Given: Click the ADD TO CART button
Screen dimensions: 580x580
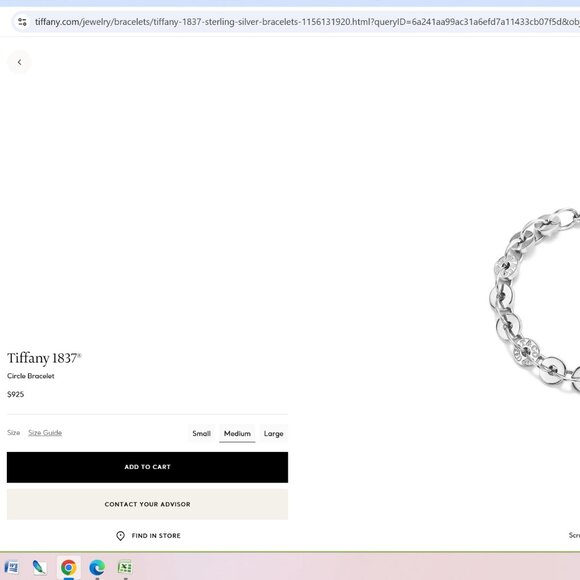Looking at the screenshot, I should 147,467.
